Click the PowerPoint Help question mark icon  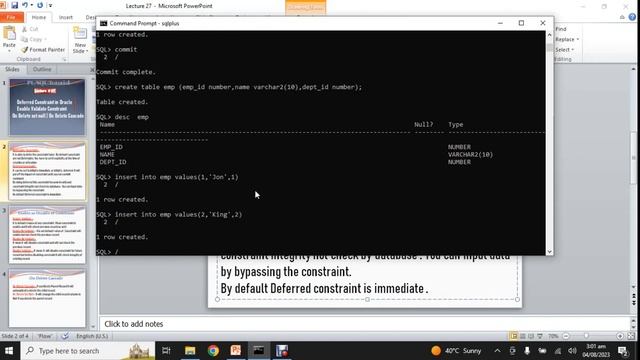632,17
